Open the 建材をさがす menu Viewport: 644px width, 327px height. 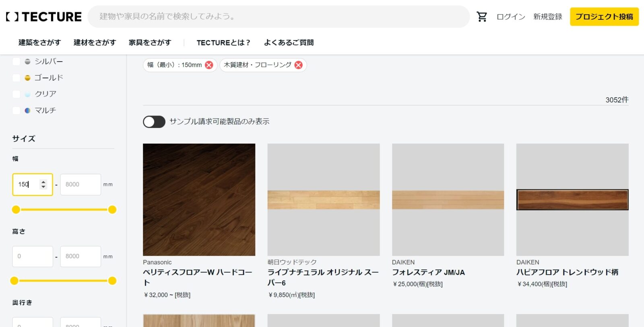point(95,43)
